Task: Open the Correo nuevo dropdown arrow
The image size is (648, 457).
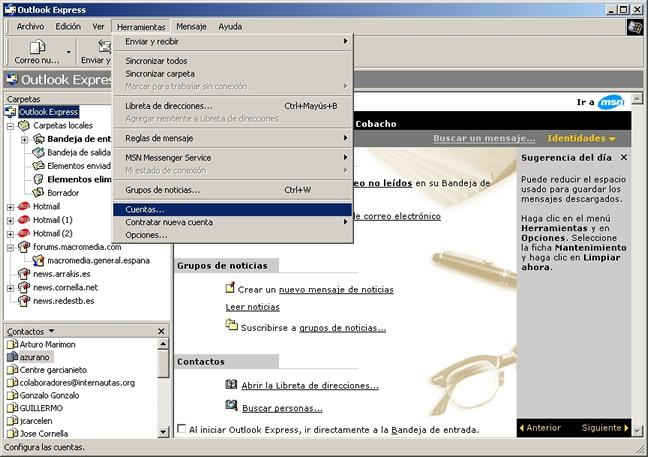Action: (69, 52)
